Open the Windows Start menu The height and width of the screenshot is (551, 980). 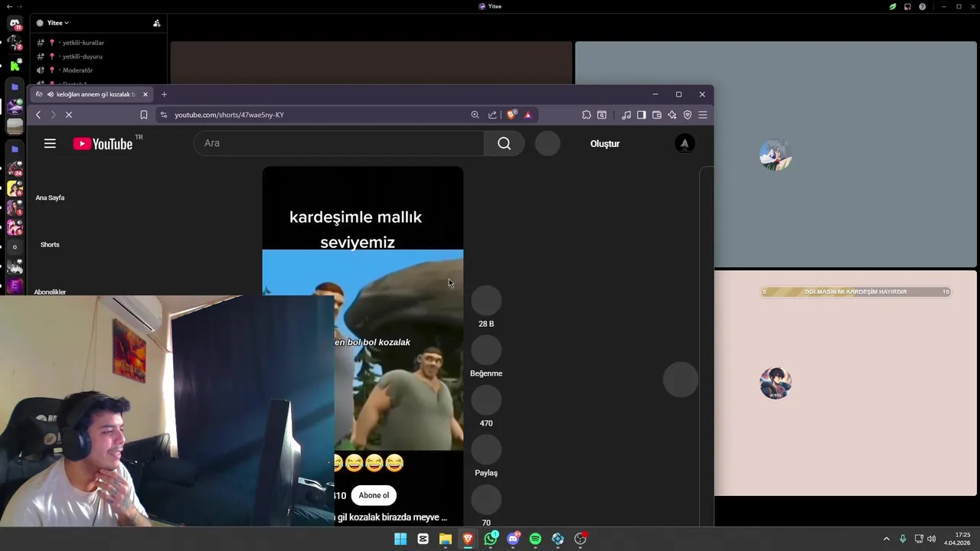pos(400,539)
